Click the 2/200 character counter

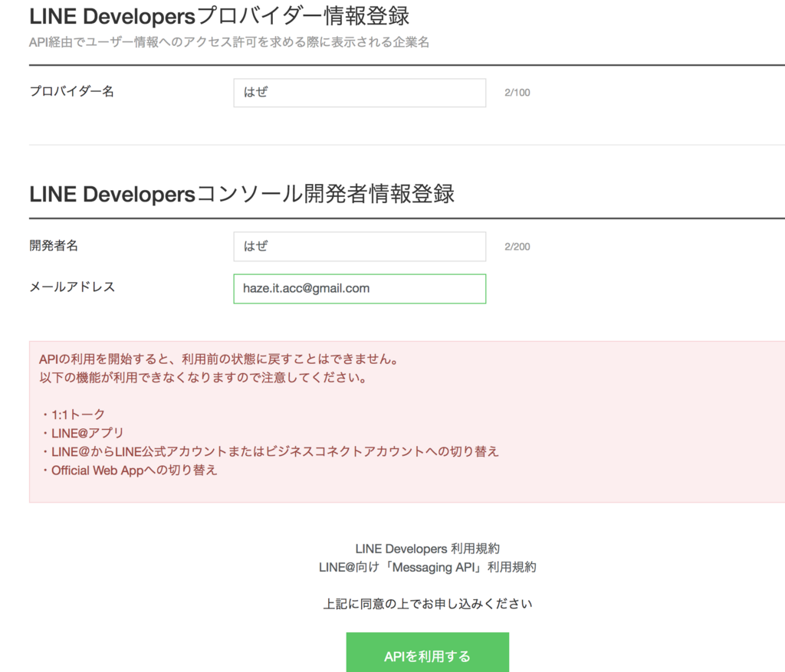[517, 247]
